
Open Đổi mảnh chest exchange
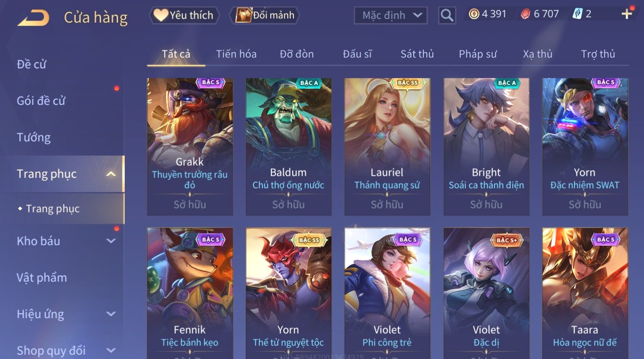pyautogui.click(x=265, y=15)
